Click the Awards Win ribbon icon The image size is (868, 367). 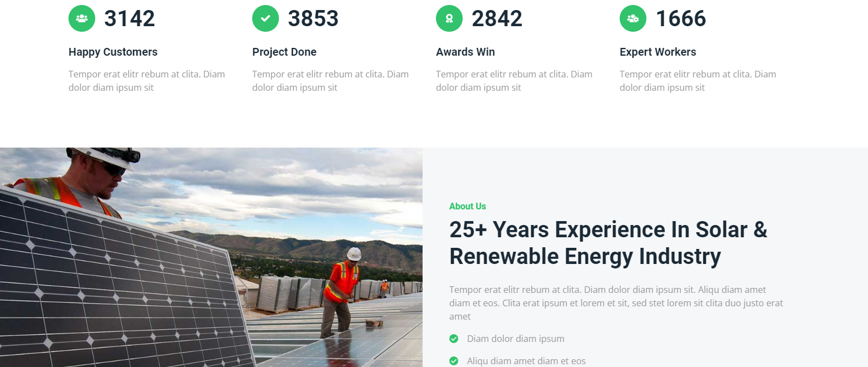(449, 18)
